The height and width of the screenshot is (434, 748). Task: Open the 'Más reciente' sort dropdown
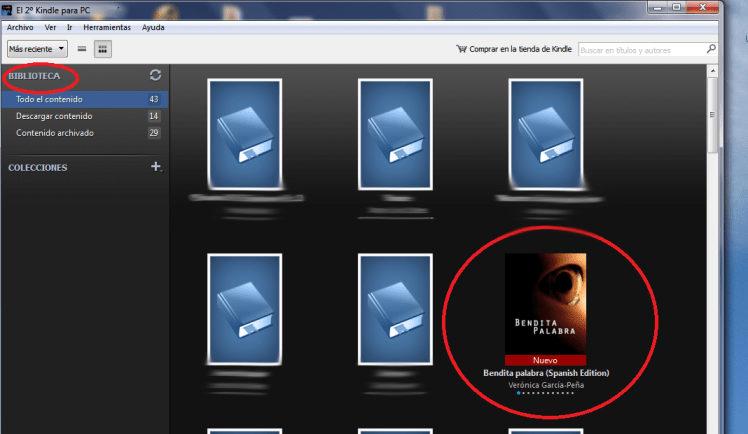[37, 48]
